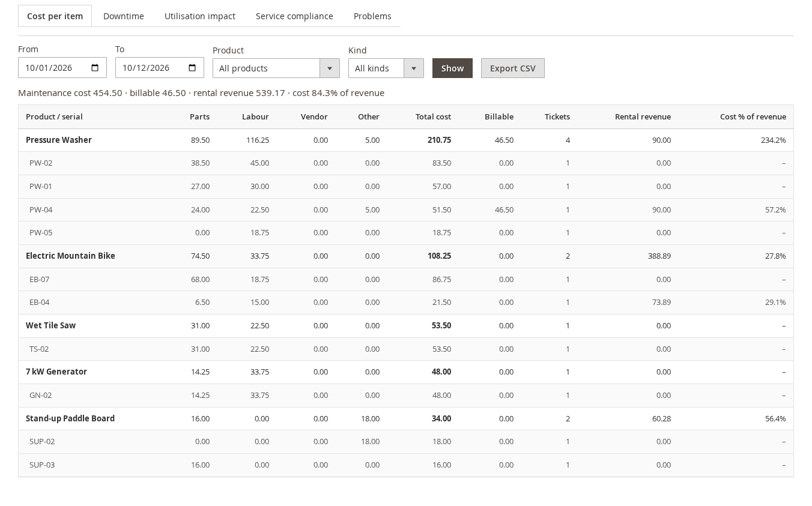Image resolution: width=812 pixels, height=506 pixels.
Task: Select the Stand-up Paddle Board row name
Action: click(70, 418)
